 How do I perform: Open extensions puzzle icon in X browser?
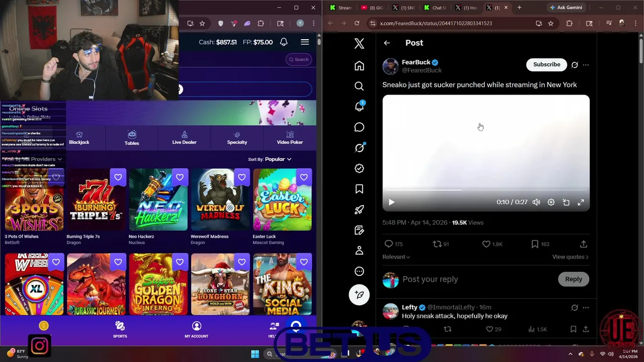coord(570,23)
